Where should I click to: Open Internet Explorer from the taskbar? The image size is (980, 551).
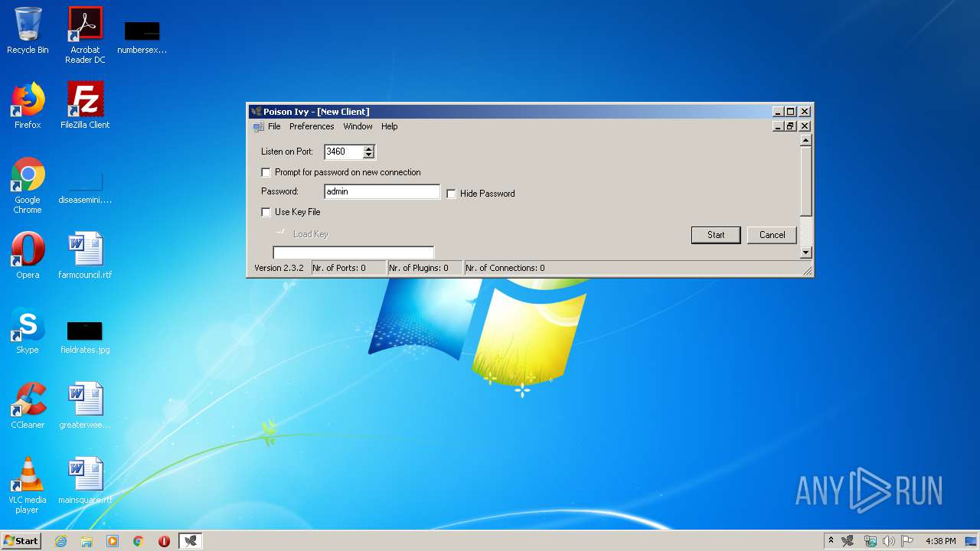pos(60,541)
